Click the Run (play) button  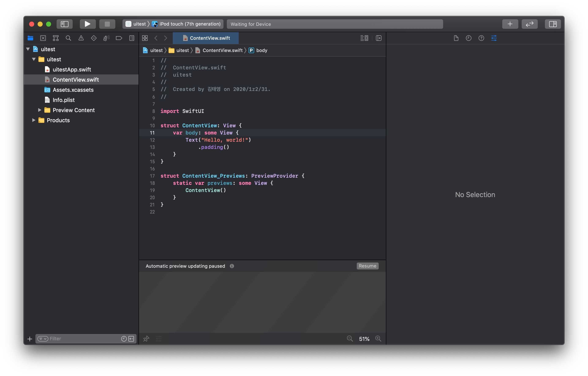click(x=87, y=24)
